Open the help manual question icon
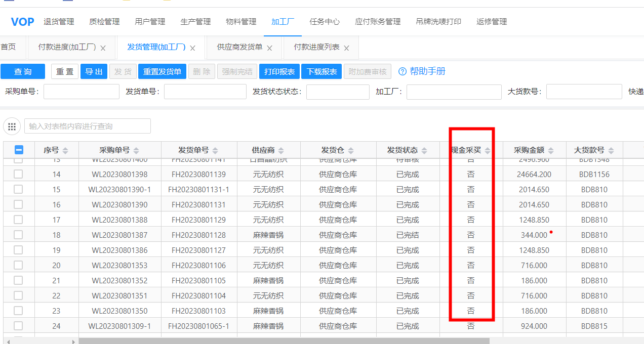Viewport: 644px width, 344px height. tap(402, 72)
